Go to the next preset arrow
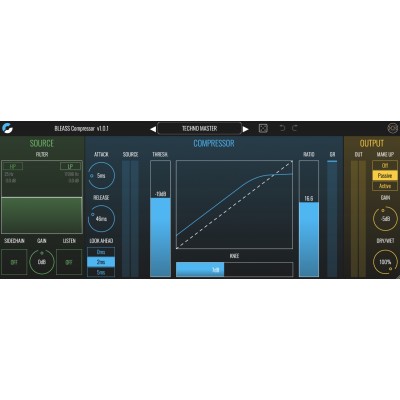This screenshot has width=400, height=400. click(x=246, y=129)
